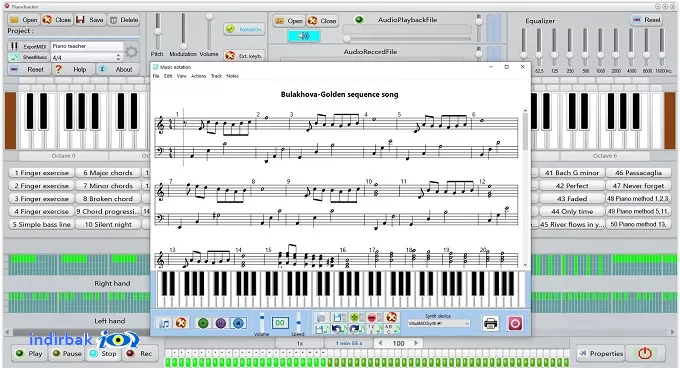The height and width of the screenshot is (368, 680).
Task: Select the 47 Never forget lesson
Action: coord(638,186)
